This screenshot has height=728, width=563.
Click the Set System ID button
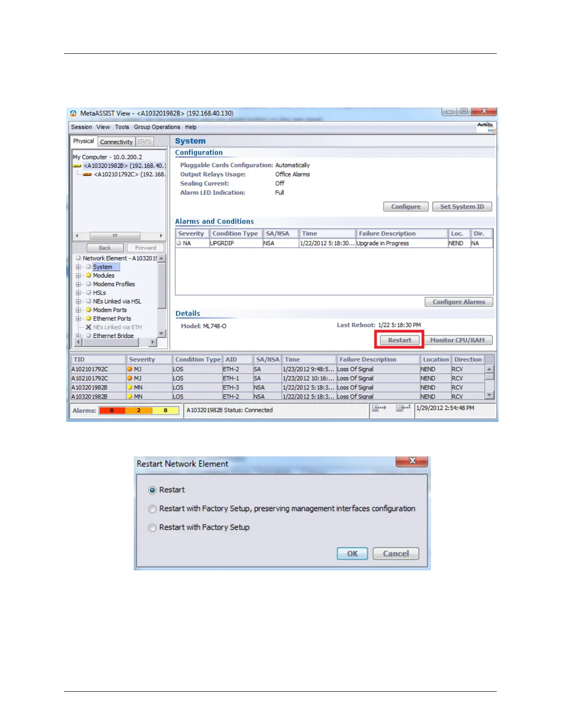click(462, 207)
